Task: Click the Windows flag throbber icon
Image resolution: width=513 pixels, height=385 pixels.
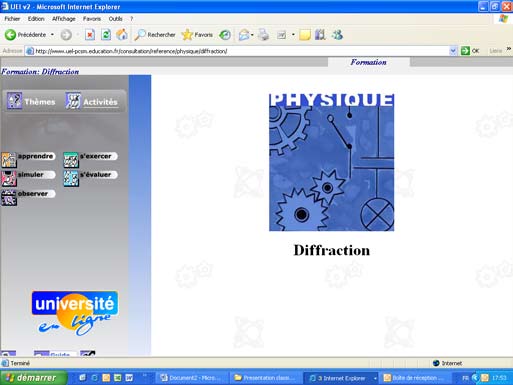Action: pos(503,19)
